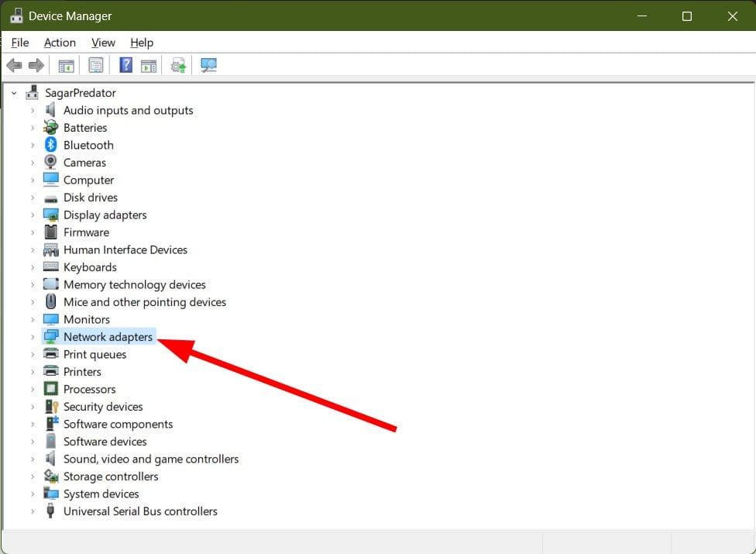Click the Keyboards icon
Image resolution: width=756 pixels, height=554 pixels.
(x=50, y=267)
